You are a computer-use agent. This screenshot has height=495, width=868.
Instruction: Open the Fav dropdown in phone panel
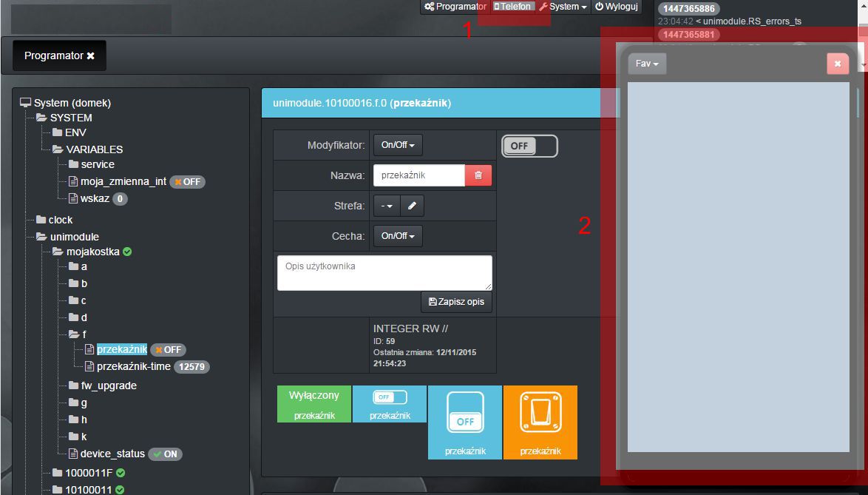point(647,64)
